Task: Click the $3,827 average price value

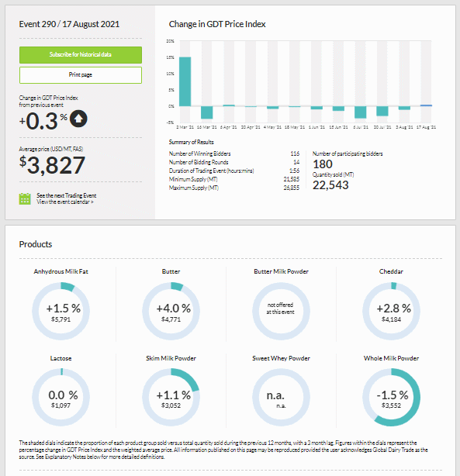Action: point(52,165)
